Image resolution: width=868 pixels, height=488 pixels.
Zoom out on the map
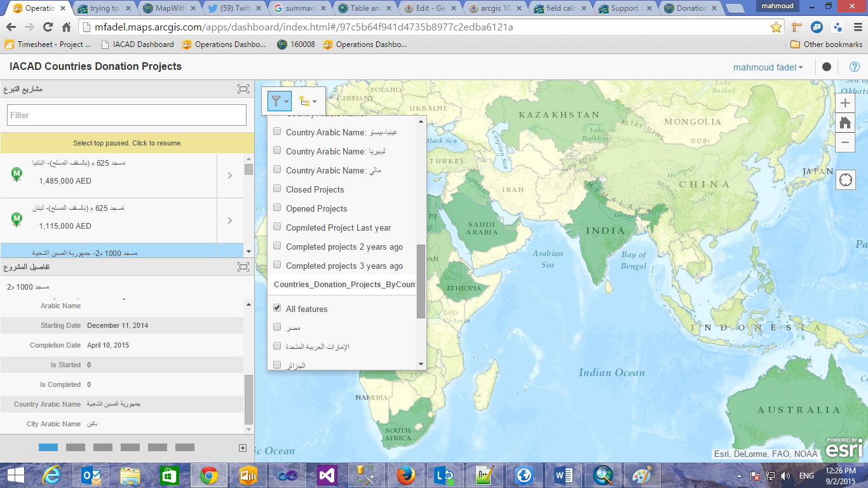click(845, 143)
